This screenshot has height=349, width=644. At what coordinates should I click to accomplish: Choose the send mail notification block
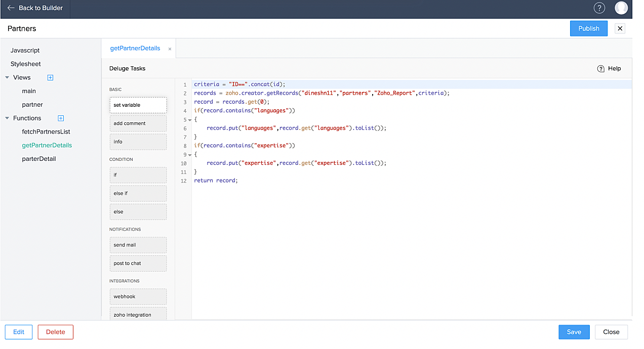(x=138, y=245)
